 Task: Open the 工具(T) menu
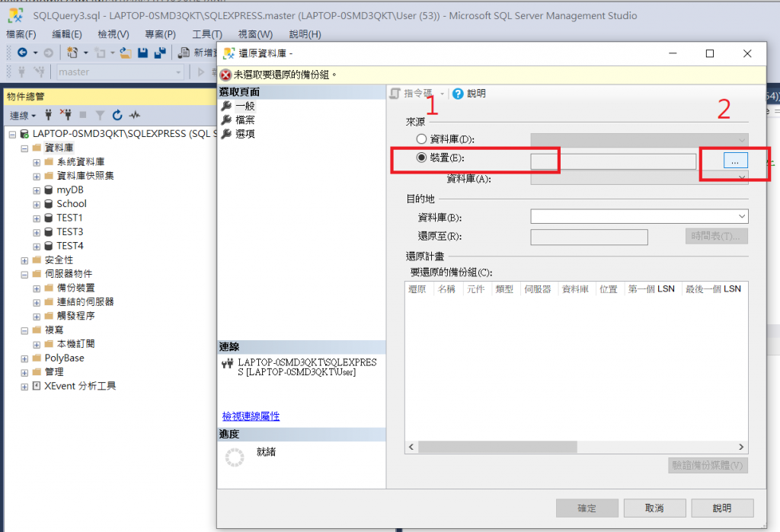coord(207,34)
